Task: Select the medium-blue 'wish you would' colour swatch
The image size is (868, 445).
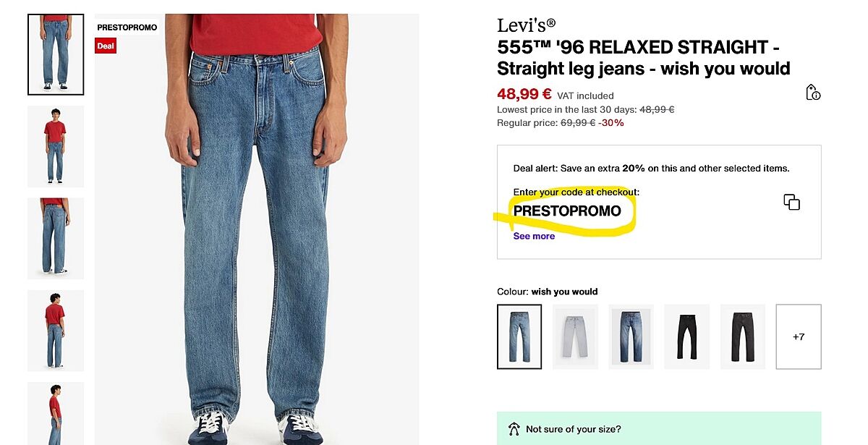Action: tap(519, 336)
